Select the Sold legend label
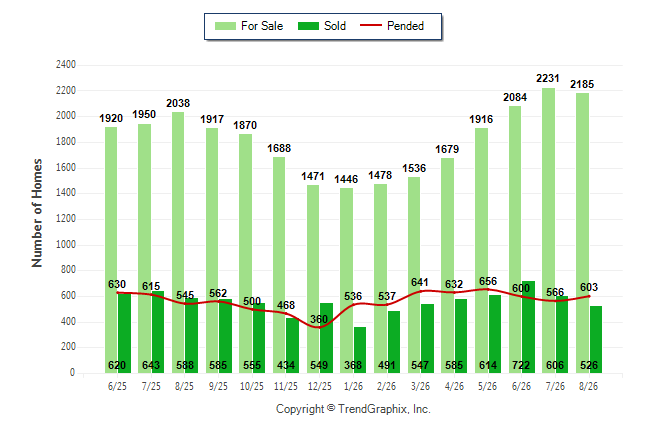The height and width of the screenshot is (434, 646). click(335, 26)
